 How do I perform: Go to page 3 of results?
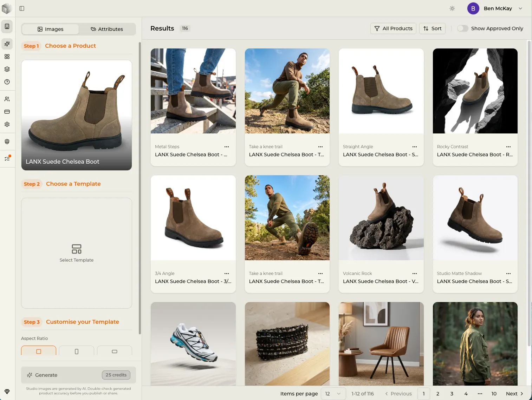coord(452,394)
